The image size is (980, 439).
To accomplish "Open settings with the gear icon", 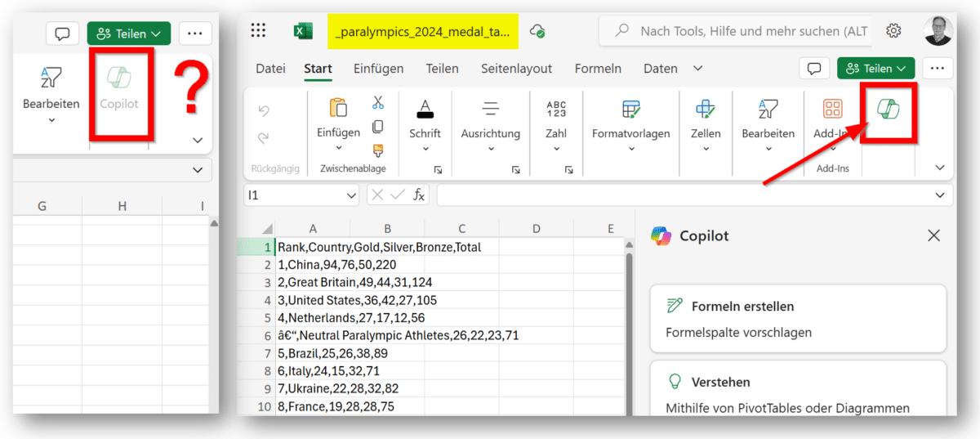I will coord(893,31).
